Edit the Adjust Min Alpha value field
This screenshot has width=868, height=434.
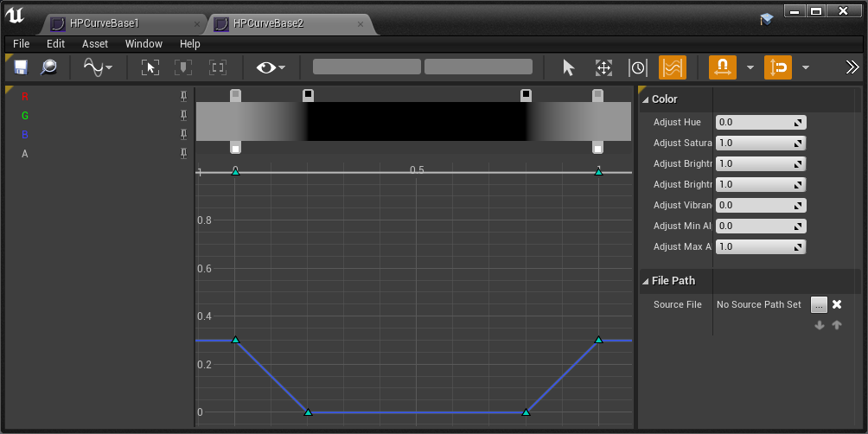pos(761,226)
